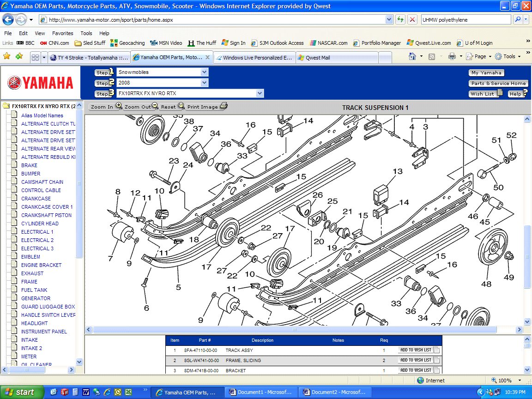The width and height of the screenshot is (532, 399).
Task: Open the Sled Stuff favorites folder
Action: 90,43
